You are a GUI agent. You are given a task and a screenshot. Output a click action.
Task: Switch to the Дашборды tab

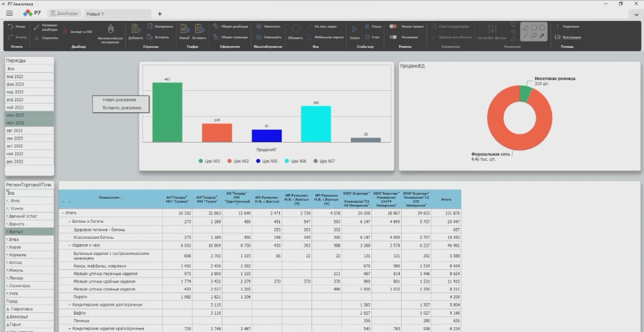tap(64, 14)
